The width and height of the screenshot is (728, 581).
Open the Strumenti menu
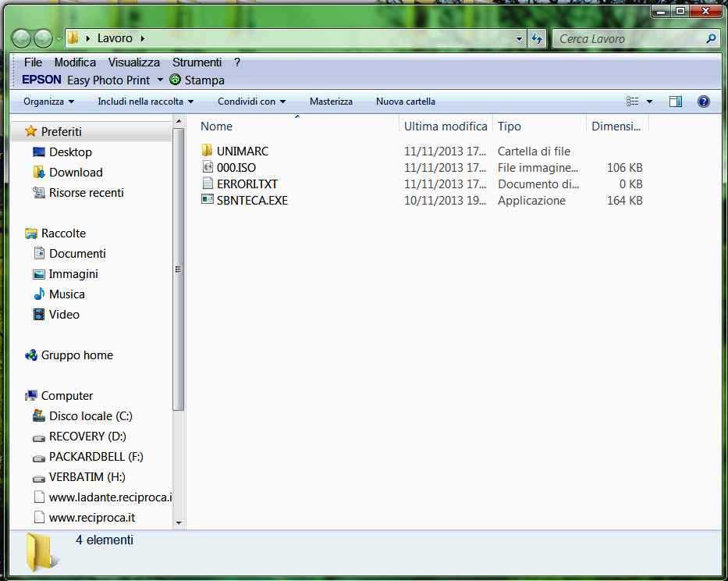(197, 62)
